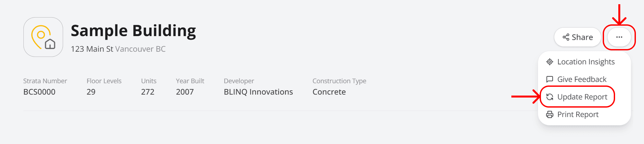Click the Print Report printer icon
This screenshot has height=144, width=644.
549,114
